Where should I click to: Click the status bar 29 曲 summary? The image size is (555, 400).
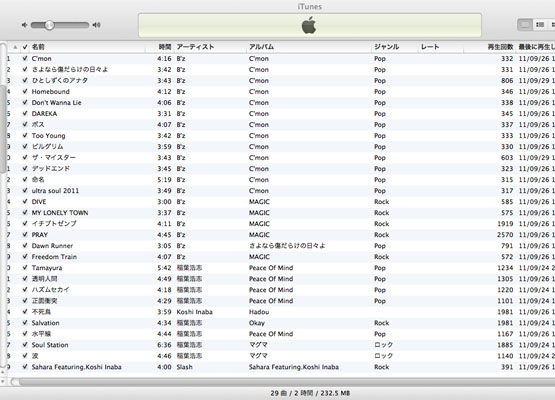pyautogui.click(x=310, y=393)
